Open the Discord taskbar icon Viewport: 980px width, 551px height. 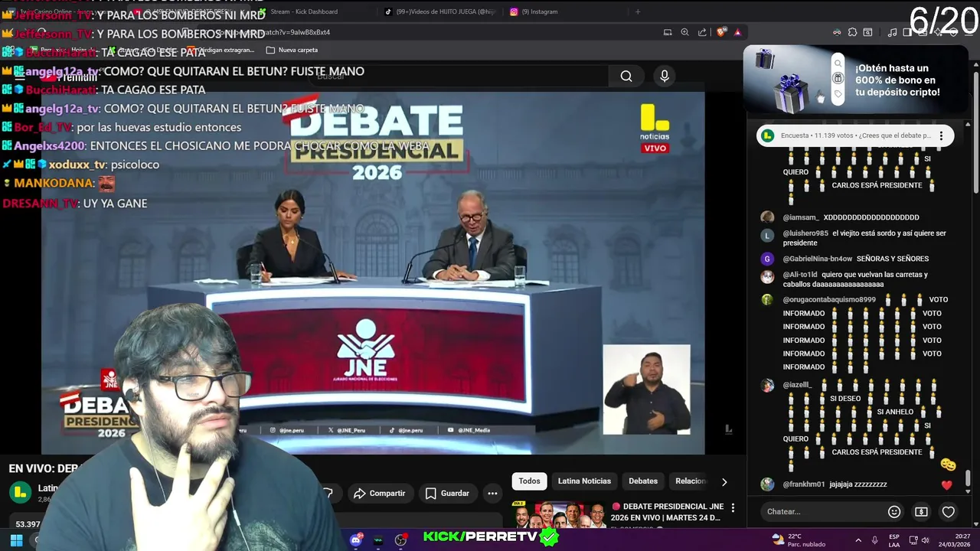point(356,540)
